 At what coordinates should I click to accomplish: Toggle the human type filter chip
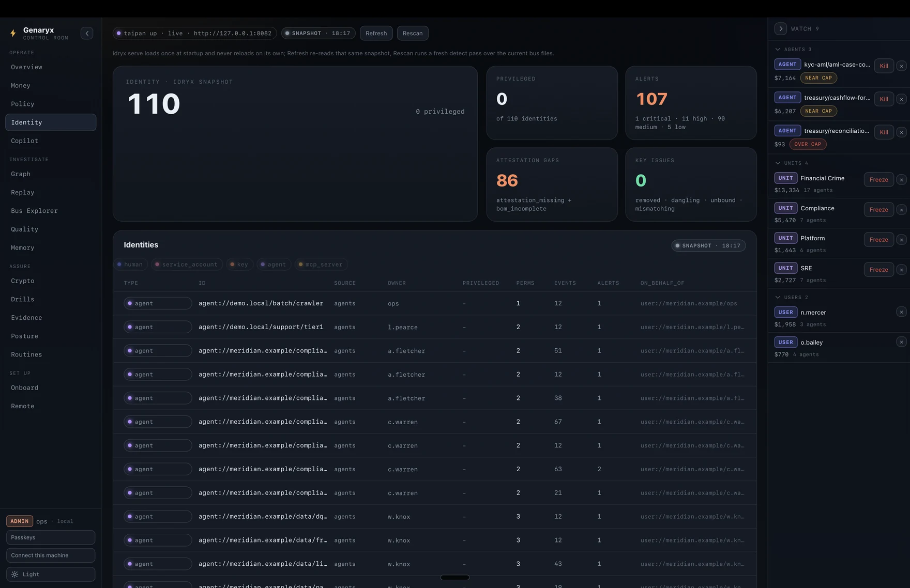tap(131, 265)
